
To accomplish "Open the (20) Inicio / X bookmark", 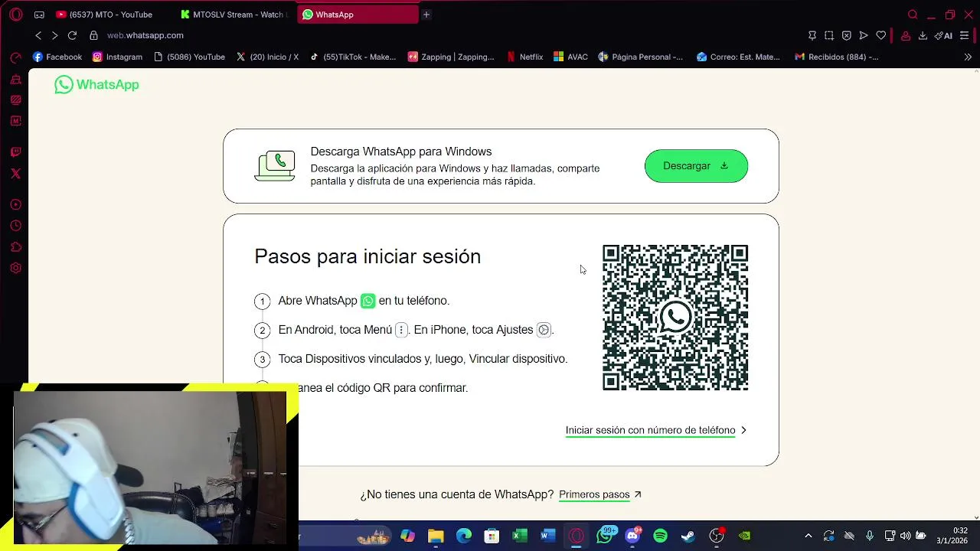I will [267, 57].
